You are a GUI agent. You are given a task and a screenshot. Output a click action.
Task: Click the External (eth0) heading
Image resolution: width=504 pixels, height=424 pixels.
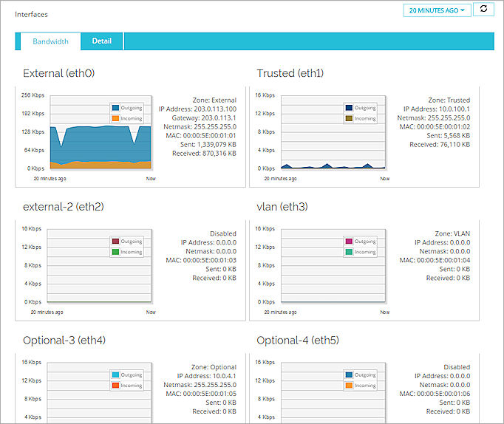(x=59, y=73)
